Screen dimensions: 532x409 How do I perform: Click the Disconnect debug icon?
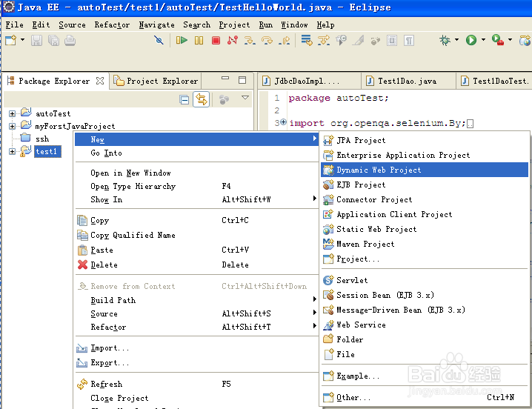click(x=233, y=41)
